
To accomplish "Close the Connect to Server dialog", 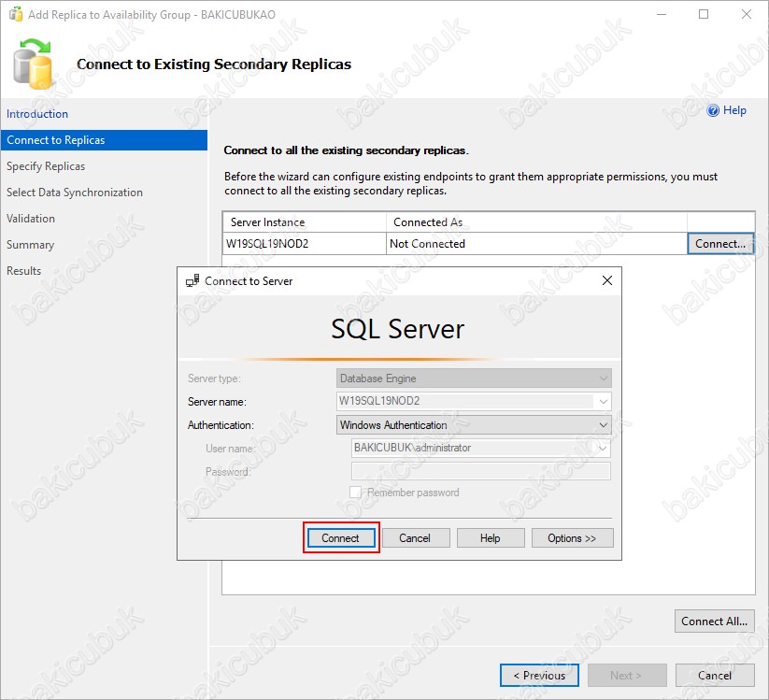I will (x=607, y=280).
